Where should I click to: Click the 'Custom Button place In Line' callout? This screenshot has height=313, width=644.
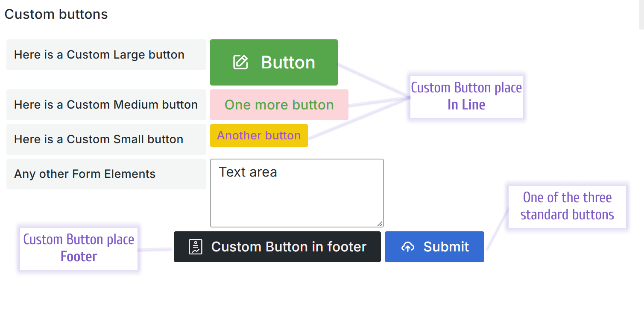pos(466,96)
